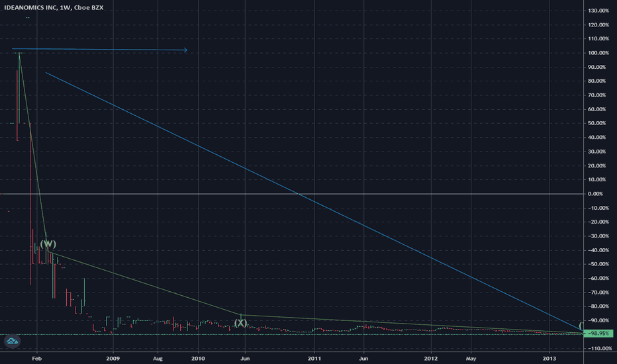This screenshot has height=364, width=617.
Task: Click the -70.00% price axis label
Action: tap(598, 292)
